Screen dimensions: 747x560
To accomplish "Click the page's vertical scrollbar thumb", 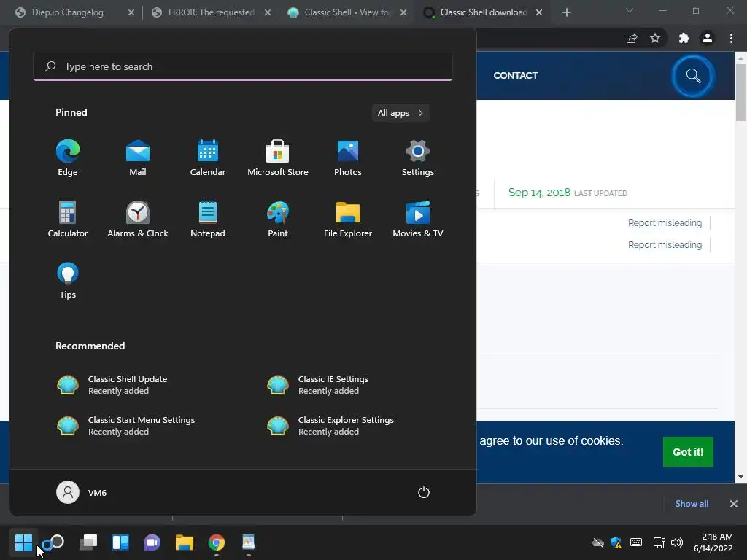I will coord(740,93).
